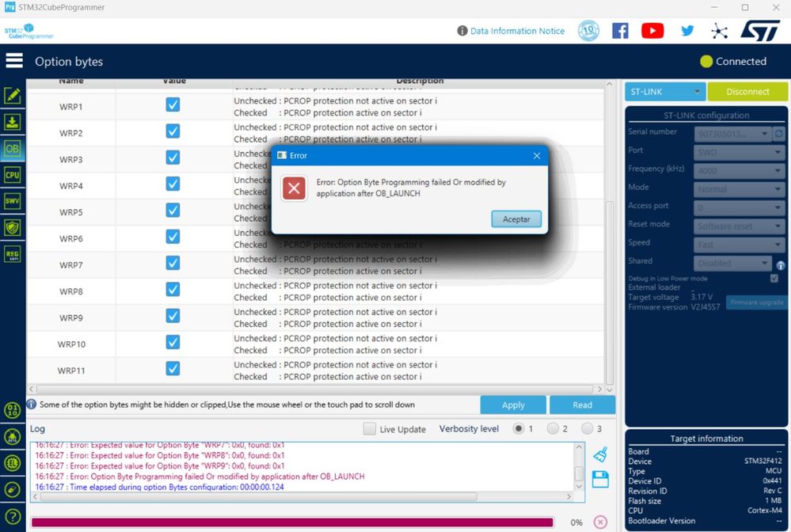Open the Serial number dropdown
Screen dimensions: 791x532
tap(732, 134)
